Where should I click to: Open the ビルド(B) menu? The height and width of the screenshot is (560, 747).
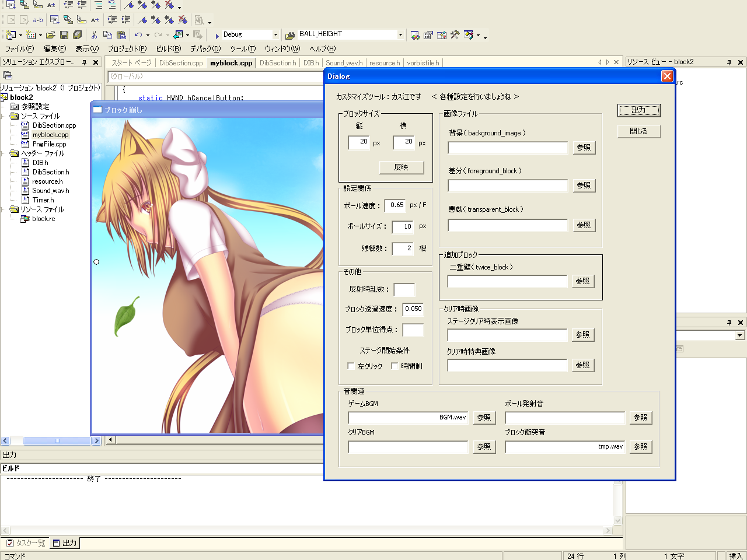(x=168, y=49)
